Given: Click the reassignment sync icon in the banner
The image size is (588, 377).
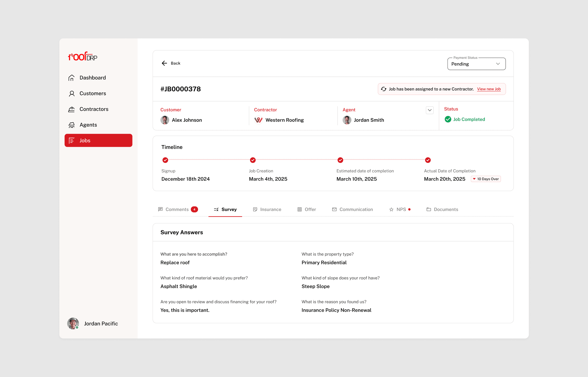Looking at the screenshot, I should coord(383,89).
